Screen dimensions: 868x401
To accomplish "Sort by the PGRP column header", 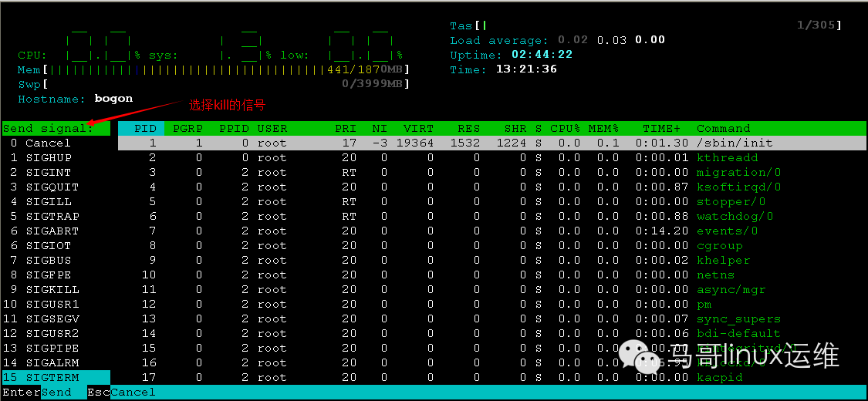I will pyautogui.click(x=187, y=128).
